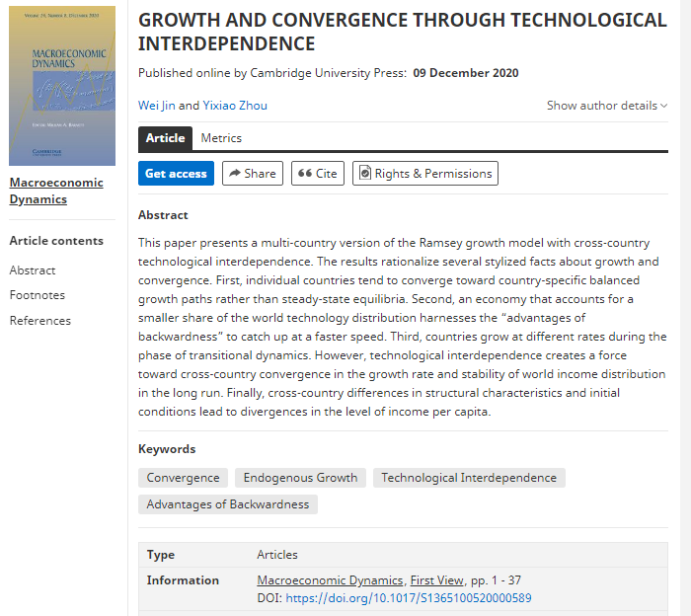This screenshot has width=691, height=616.
Task: Jump to Abstract in Article contents
Action: pyautogui.click(x=33, y=270)
